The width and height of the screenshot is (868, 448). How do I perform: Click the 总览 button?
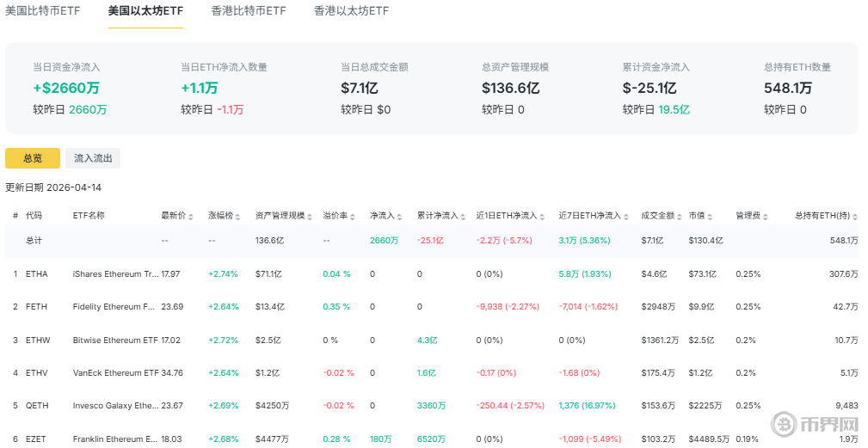[33, 158]
